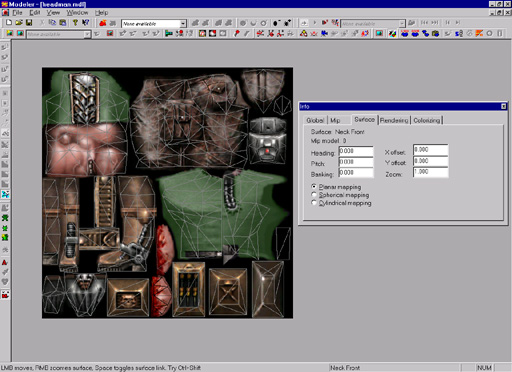Click the highlighted blue icon in left sidebar
Viewport: 512px width, 372px height.
[5, 194]
